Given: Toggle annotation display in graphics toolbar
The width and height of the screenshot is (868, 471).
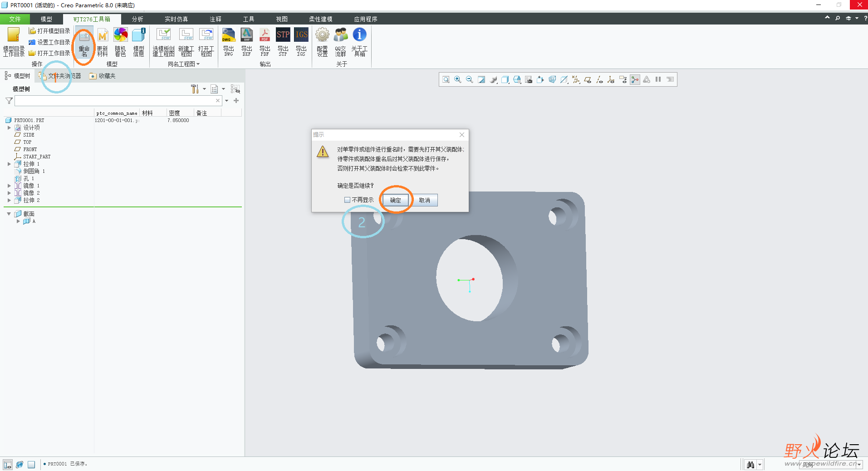Looking at the screenshot, I should point(623,79).
